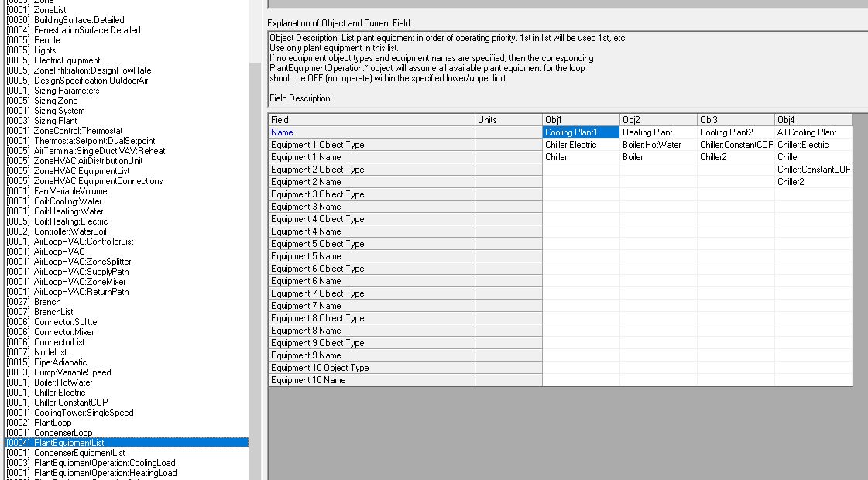The width and height of the screenshot is (868, 480).
Task: Select the Boiler:HotWater object type cell in Obj2
Action: (658, 145)
